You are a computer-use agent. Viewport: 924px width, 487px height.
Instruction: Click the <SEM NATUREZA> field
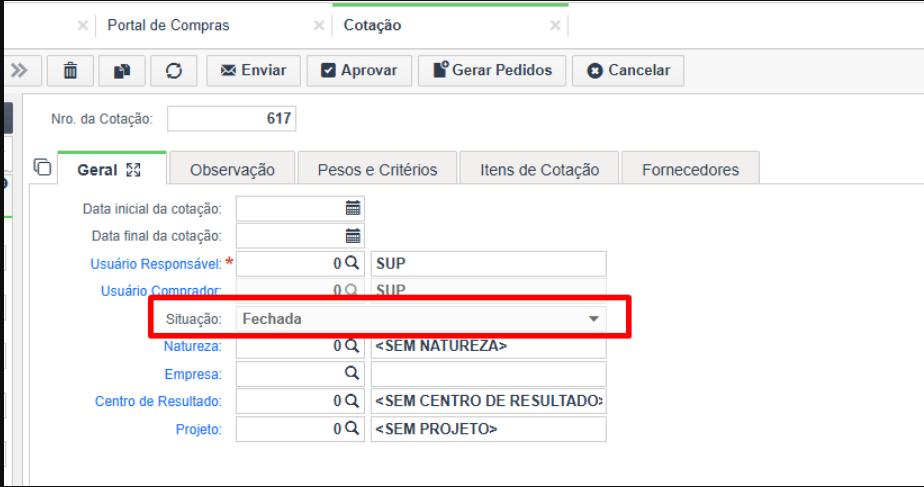pyautogui.click(x=489, y=346)
